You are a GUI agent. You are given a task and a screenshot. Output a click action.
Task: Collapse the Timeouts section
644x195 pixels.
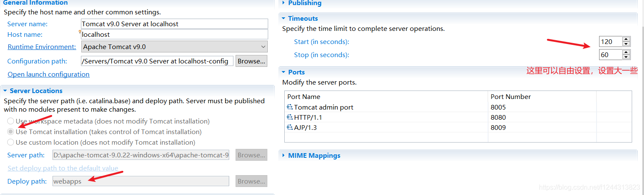pos(283,19)
